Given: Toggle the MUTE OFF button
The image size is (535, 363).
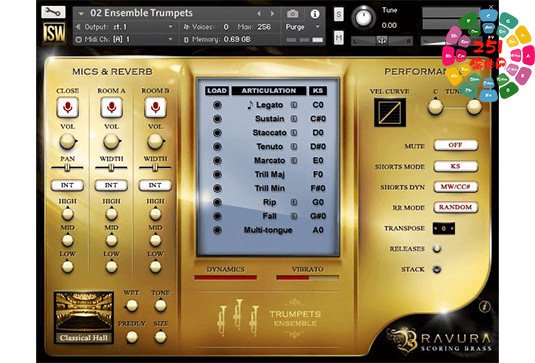Looking at the screenshot, I should click(456, 145).
